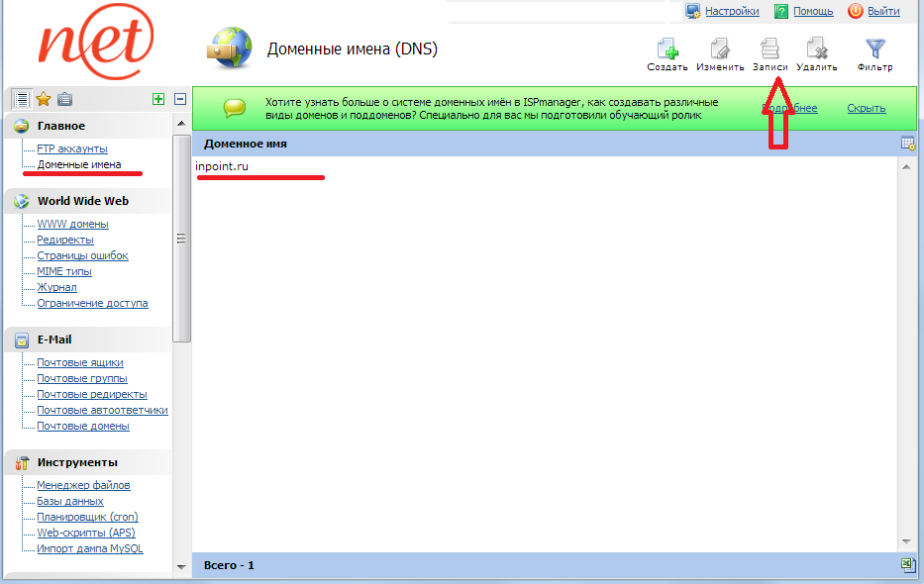This screenshot has width=924, height=584.
Task: Click the Удалить (Delete) toolbar icon
Action: click(x=816, y=51)
